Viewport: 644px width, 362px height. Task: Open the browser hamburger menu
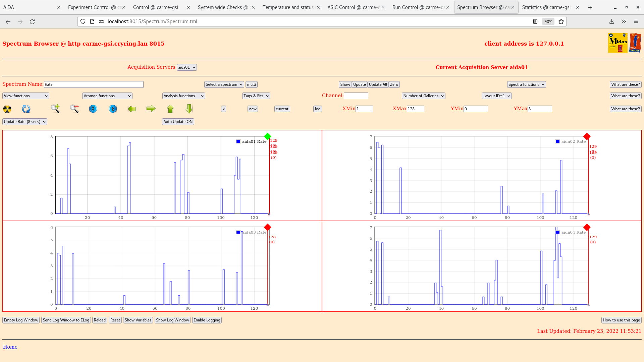click(636, 21)
